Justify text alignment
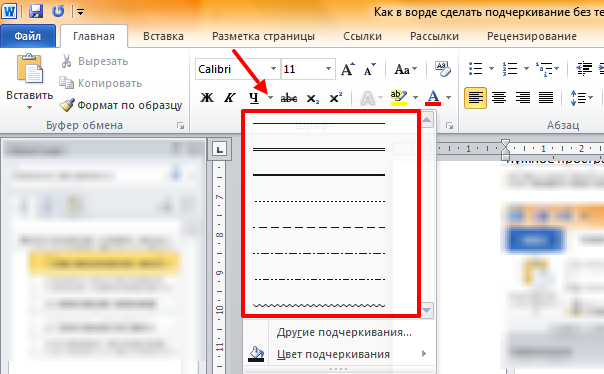This screenshot has height=374, width=604. (x=546, y=98)
